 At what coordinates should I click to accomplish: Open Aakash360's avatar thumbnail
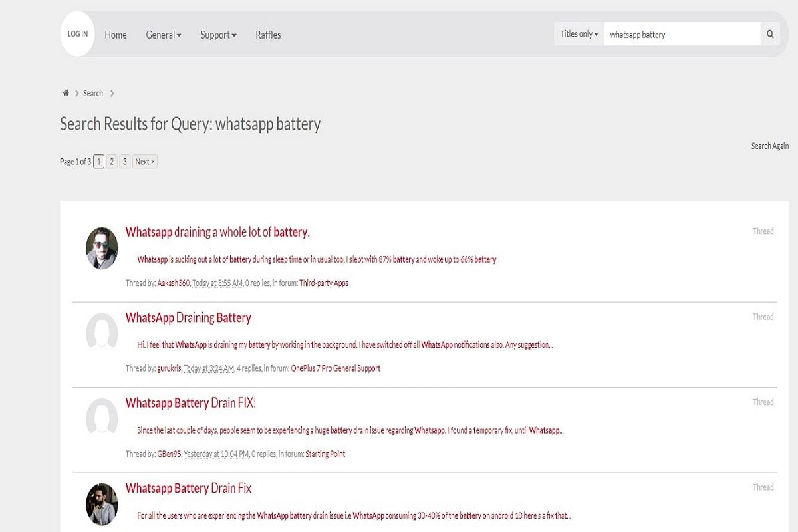point(102,249)
